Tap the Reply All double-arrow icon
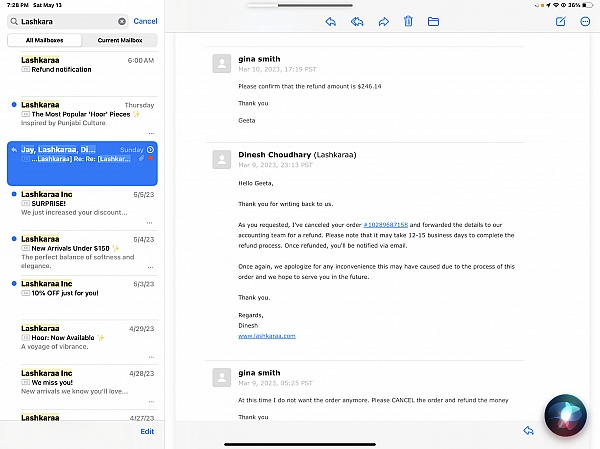 [357, 21]
